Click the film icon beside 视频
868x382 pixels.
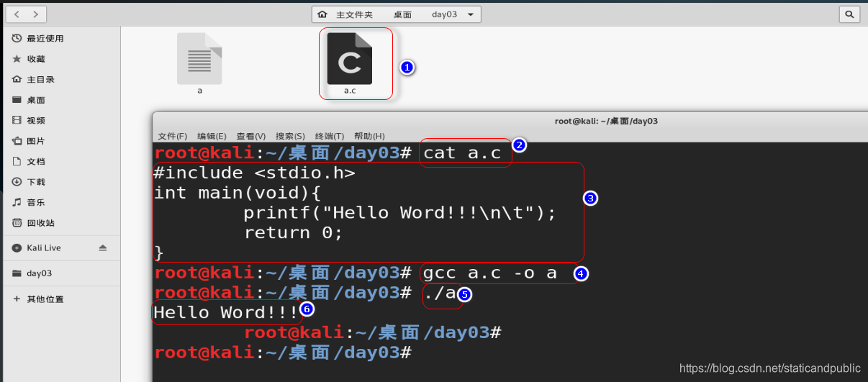click(17, 120)
